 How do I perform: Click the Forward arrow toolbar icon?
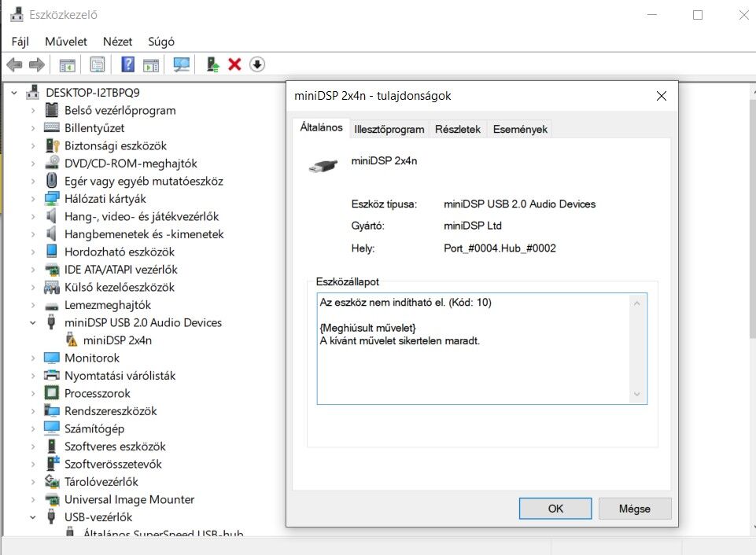(37, 64)
